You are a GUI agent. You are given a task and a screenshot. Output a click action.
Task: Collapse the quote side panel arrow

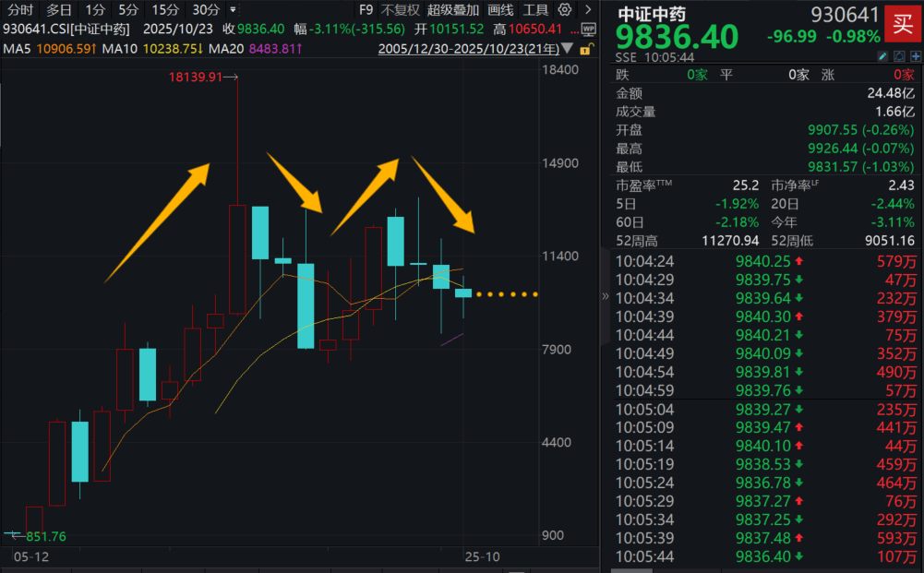[606, 296]
